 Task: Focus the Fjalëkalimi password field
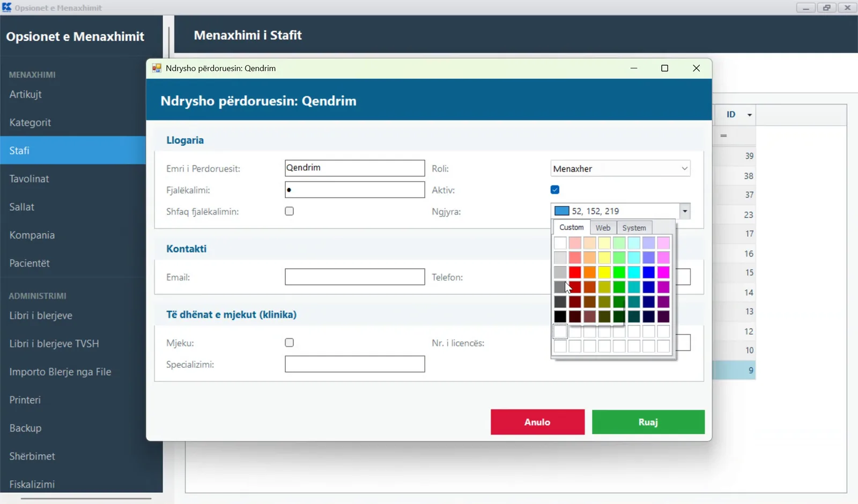355,190
